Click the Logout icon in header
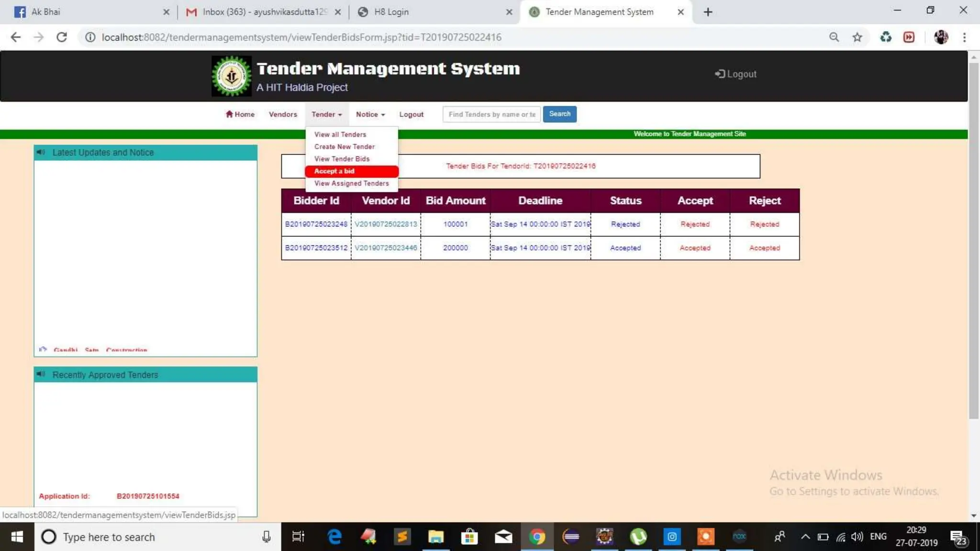This screenshot has height=551, width=980. (719, 74)
